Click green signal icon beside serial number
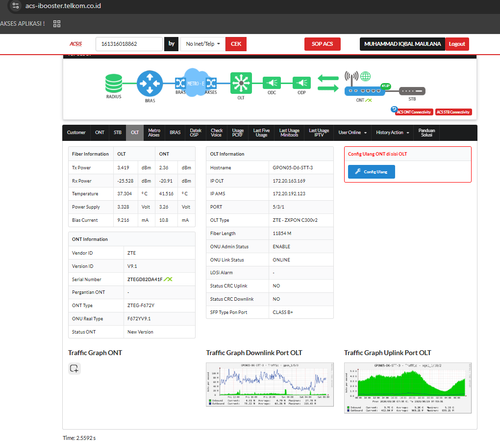 click(168, 279)
